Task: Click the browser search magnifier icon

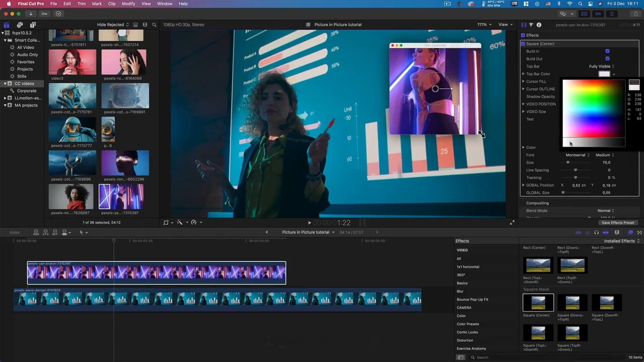Action: click(x=154, y=25)
